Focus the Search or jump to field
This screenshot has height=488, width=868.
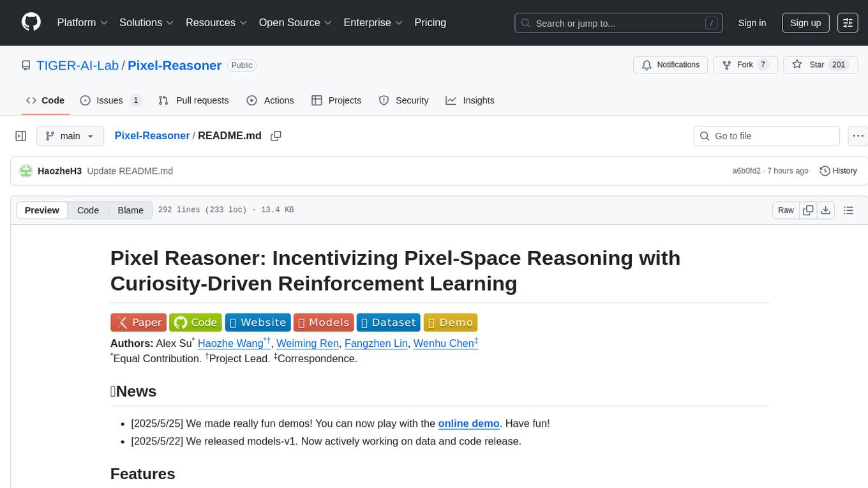coord(618,23)
